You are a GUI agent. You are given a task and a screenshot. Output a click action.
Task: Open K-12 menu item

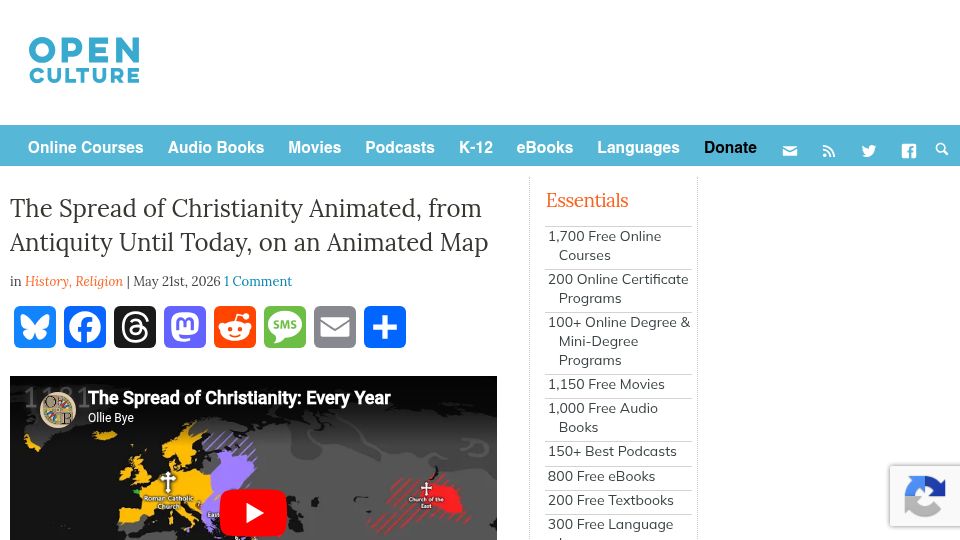[476, 148]
